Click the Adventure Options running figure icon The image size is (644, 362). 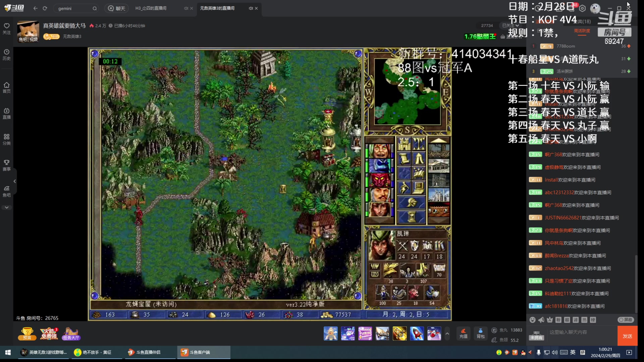[x=404, y=188]
